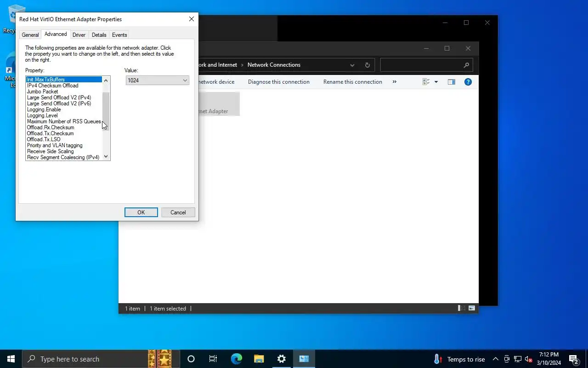Refresh the Network Connections window

click(367, 65)
